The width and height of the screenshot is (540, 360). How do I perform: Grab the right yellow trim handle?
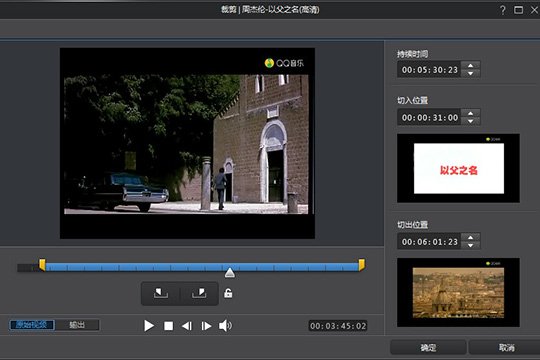[362, 265]
